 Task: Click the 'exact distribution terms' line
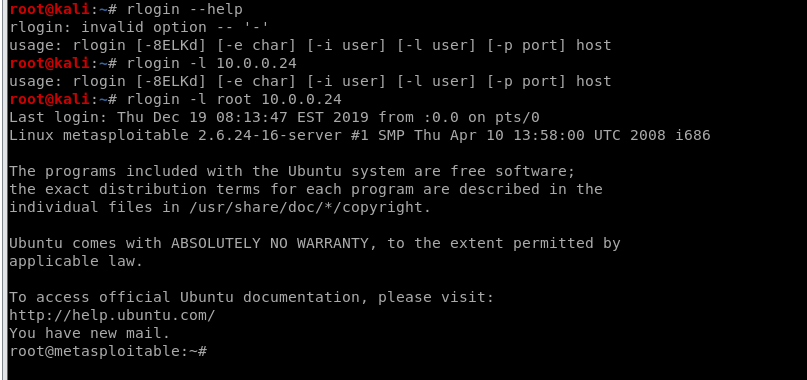coord(306,189)
